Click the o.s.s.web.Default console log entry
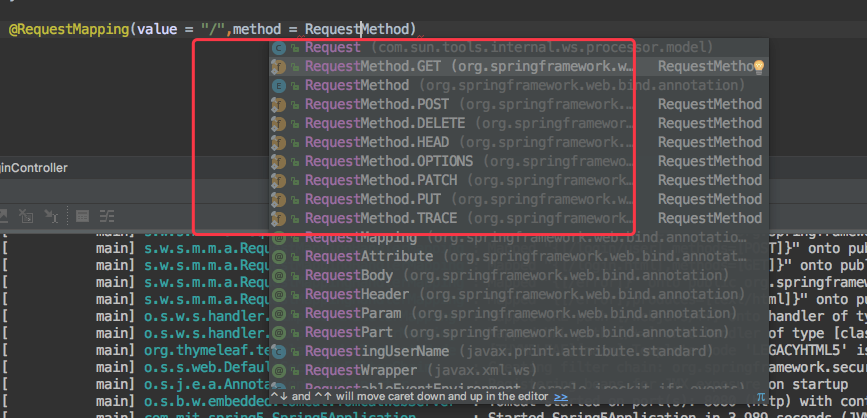The image size is (867, 418). click(206, 369)
